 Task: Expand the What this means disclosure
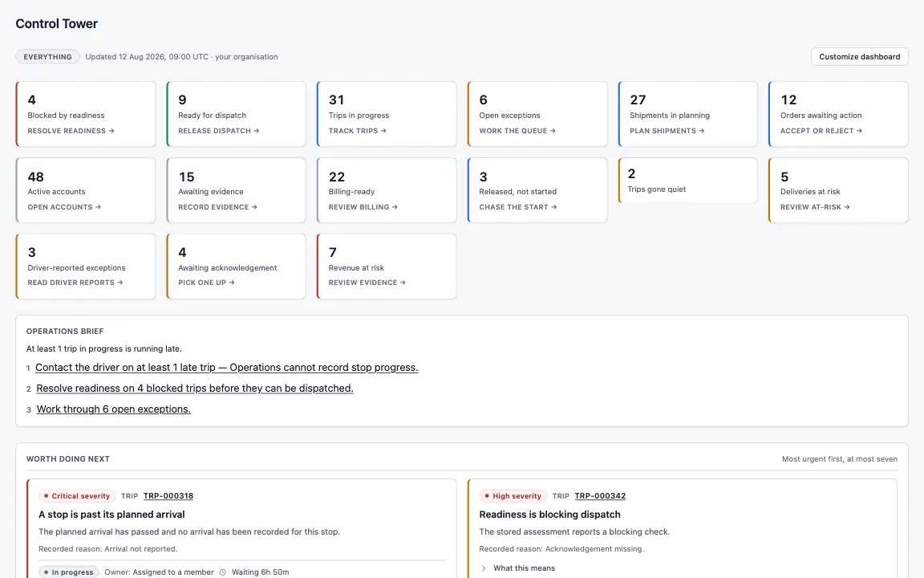518,568
